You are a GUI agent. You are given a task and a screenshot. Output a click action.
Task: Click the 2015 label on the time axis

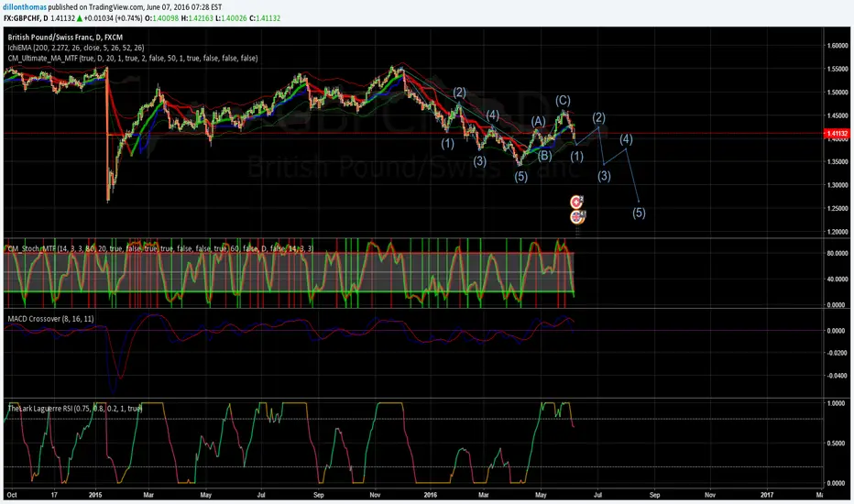coord(95,495)
